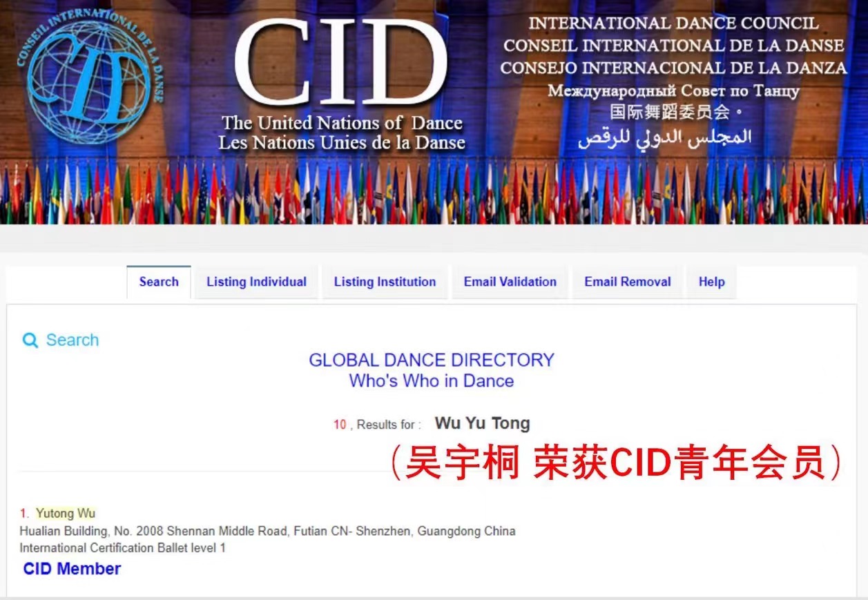The image size is (868, 600).
Task: Click the magnifying glass search icon
Action: (x=30, y=340)
